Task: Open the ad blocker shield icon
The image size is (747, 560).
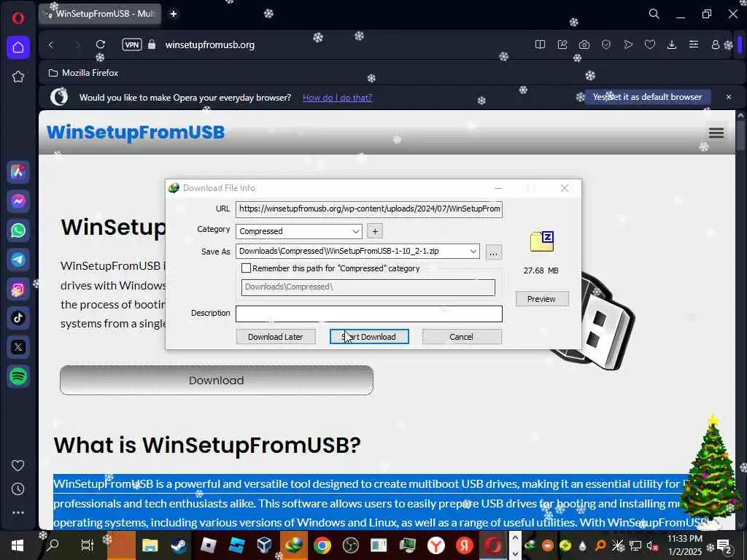Action: pyautogui.click(x=606, y=44)
